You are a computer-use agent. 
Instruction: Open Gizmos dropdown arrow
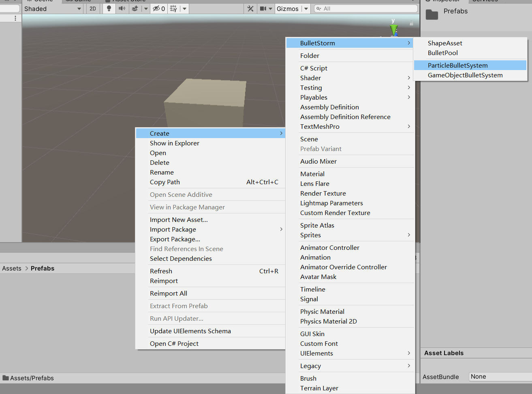coord(306,9)
